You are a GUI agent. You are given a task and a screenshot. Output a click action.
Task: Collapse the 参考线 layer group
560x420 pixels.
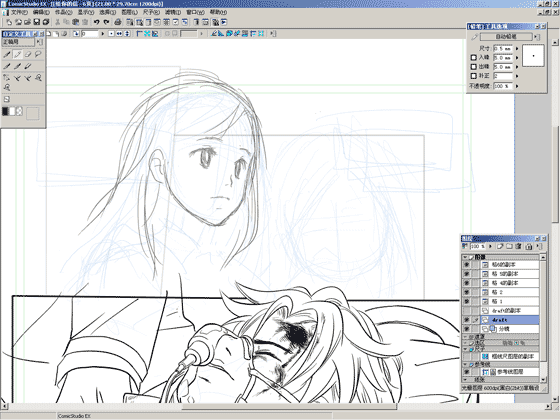click(x=466, y=364)
